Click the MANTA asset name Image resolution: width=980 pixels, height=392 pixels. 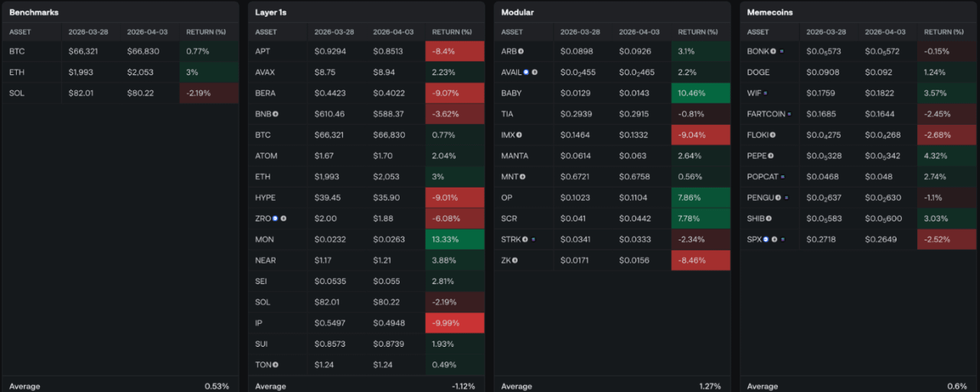point(514,155)
